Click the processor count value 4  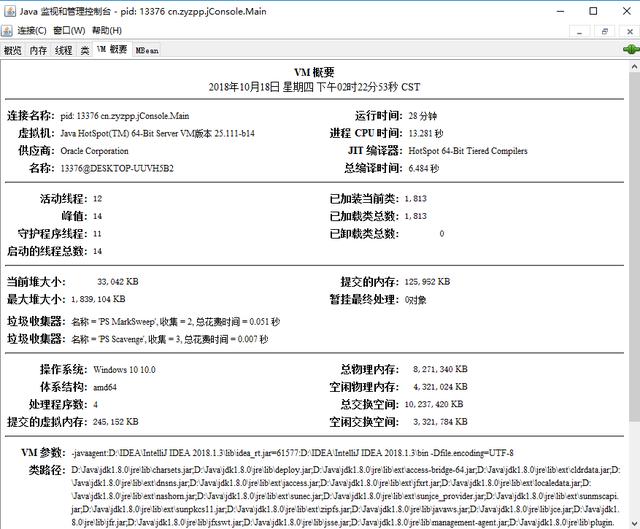point(95,405)
